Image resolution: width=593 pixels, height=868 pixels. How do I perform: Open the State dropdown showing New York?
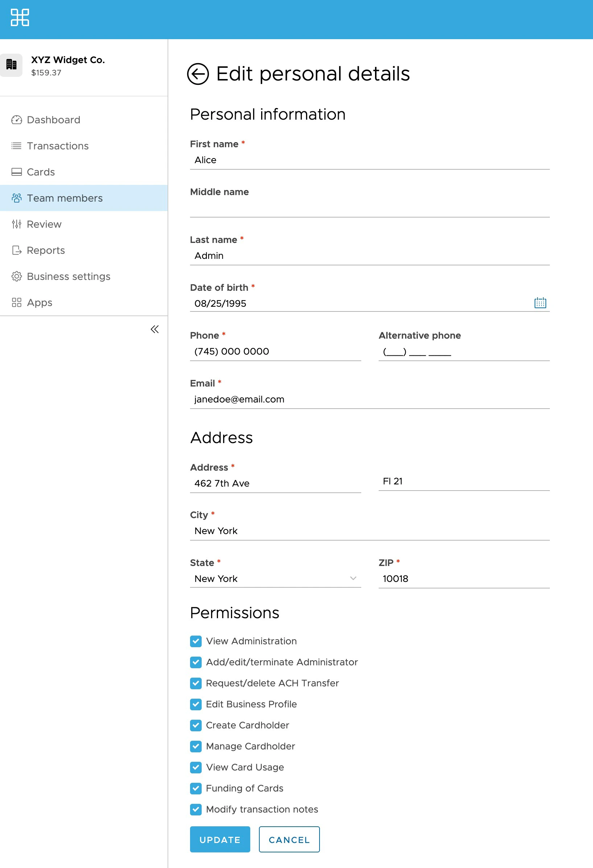pyautogui.click(x=275, y=579)
